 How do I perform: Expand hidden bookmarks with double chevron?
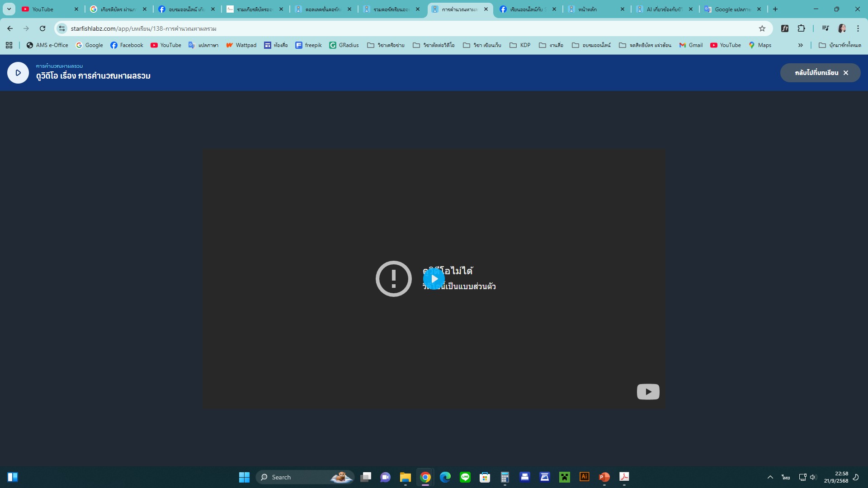pyautogui.click(x=800, y=45)
